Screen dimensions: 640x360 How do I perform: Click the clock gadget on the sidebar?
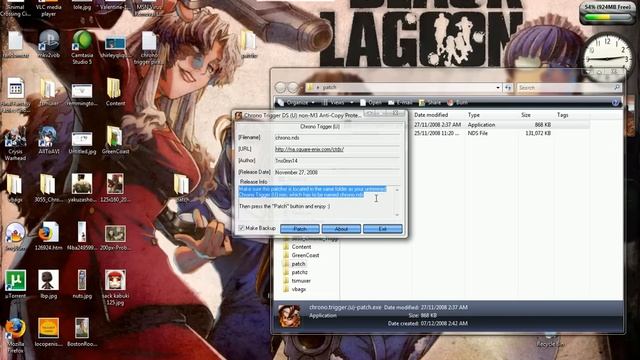[x=607, y=57]
